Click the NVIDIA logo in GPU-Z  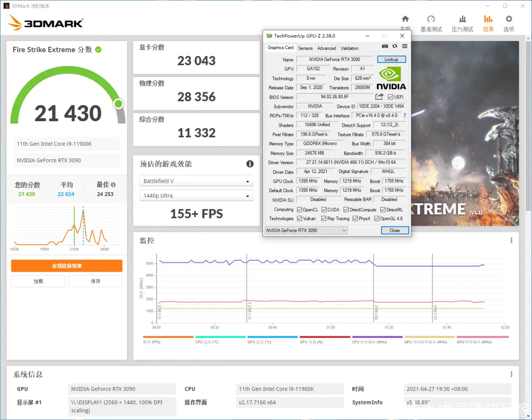pos(391,78)
